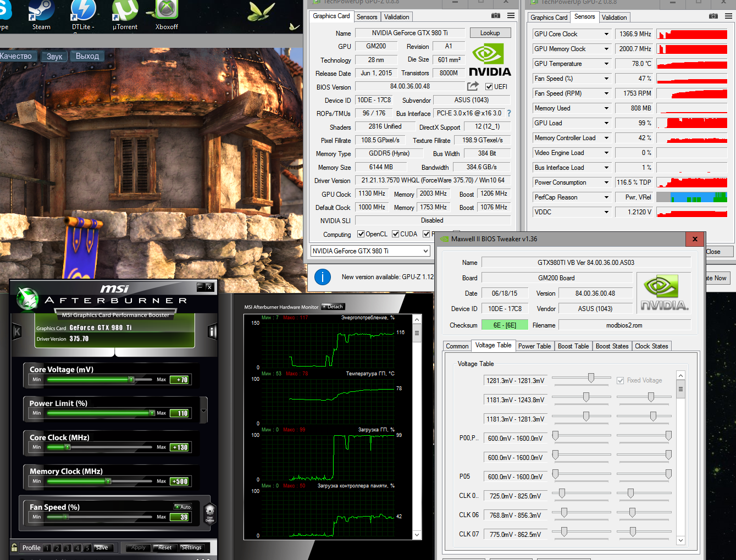
Task: Expand the GPU Temperature sensor dropdown
Action: pos(606,64)
